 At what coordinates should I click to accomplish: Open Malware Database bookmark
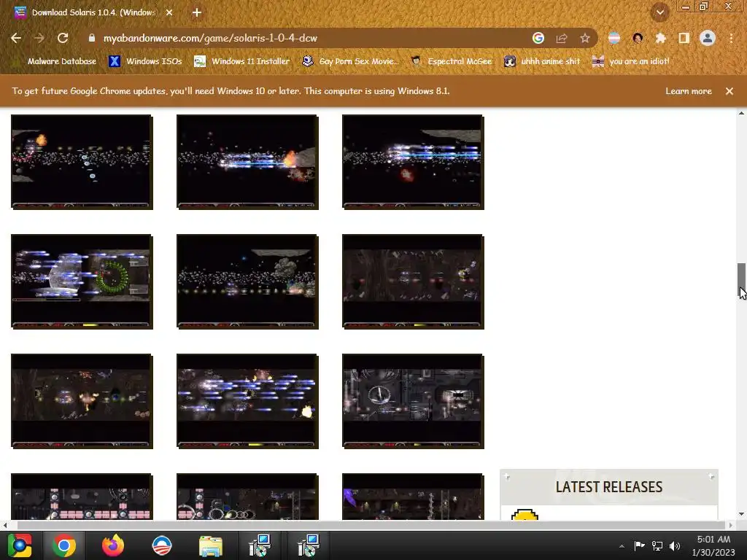62,61
